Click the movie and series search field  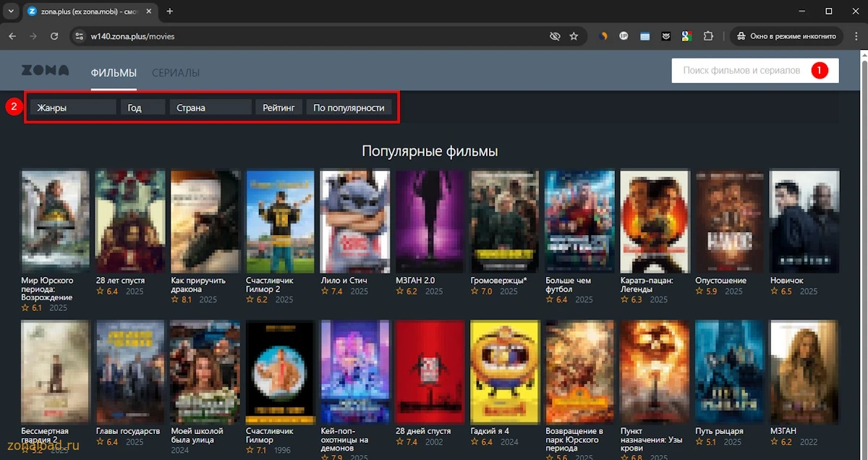[x=755, y=71]
